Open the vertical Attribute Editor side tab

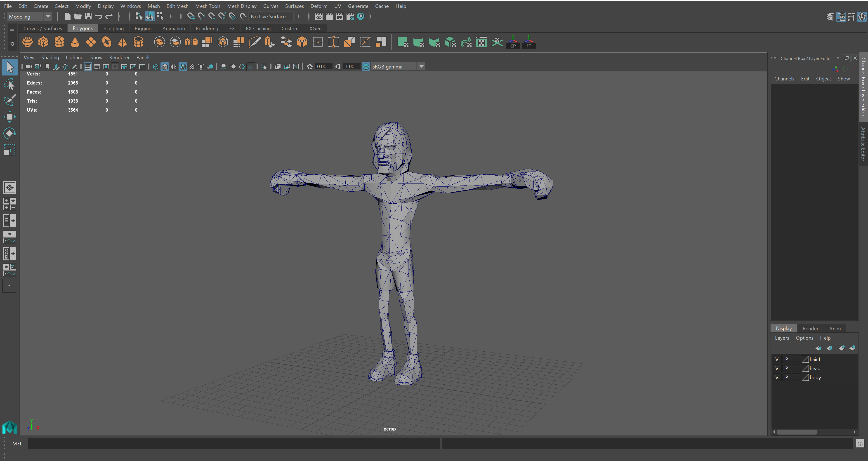[x=863, y=144]
